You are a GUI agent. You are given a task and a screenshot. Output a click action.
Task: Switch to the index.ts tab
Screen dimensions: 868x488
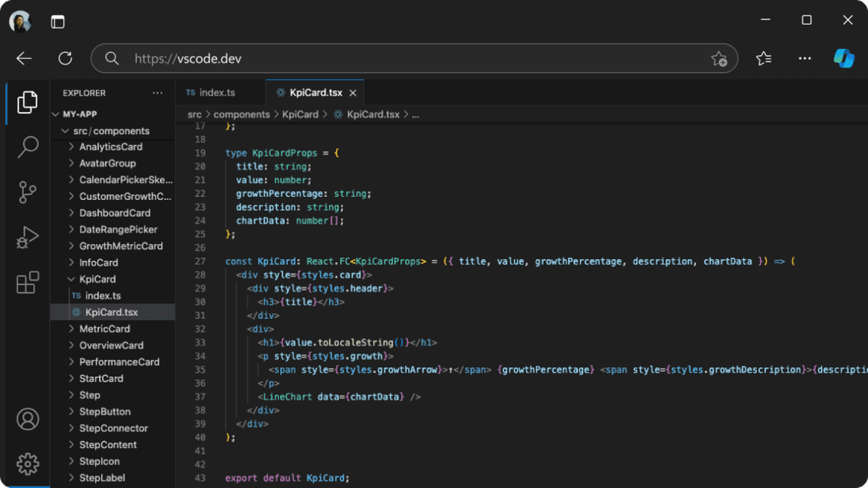[216, 93]
